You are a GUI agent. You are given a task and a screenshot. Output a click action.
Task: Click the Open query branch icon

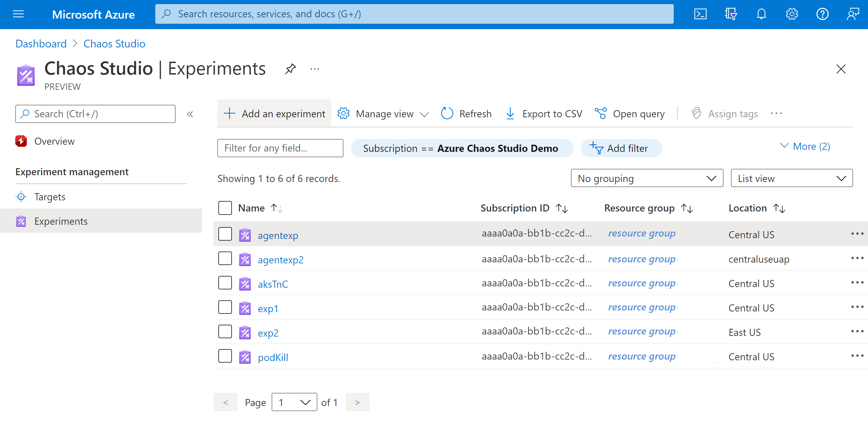601,114
